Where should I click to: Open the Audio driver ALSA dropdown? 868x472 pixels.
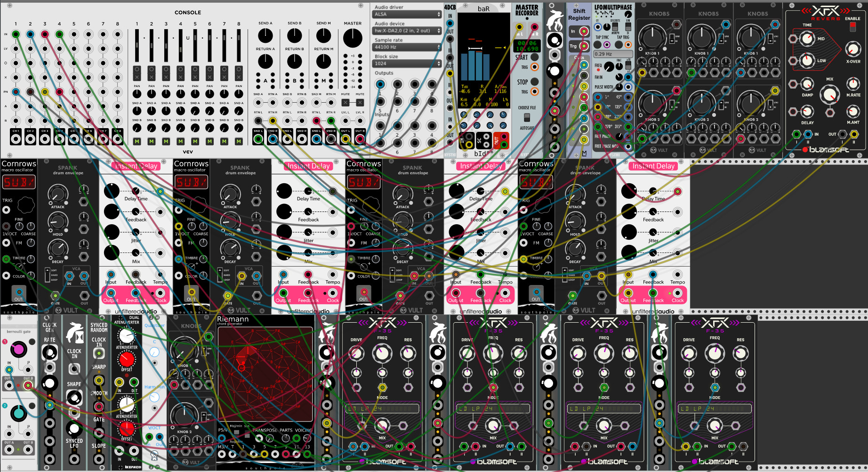pyautogui.click(x=407, y=14)
